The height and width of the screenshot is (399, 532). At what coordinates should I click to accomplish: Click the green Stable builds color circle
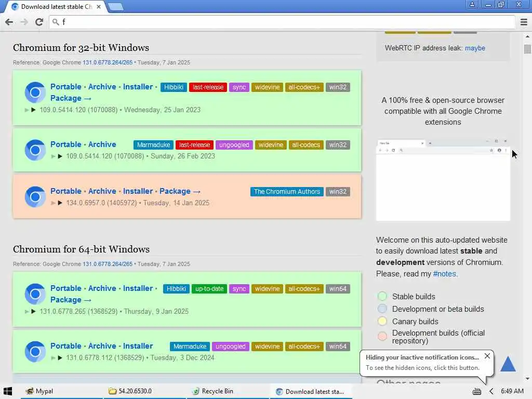pyautogui.click(x=382, y=296)
